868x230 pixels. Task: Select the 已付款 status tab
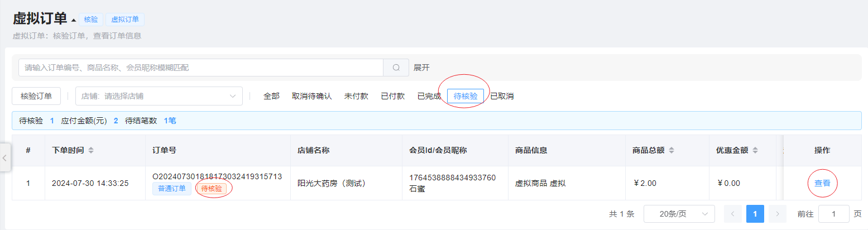pos(392,96)
